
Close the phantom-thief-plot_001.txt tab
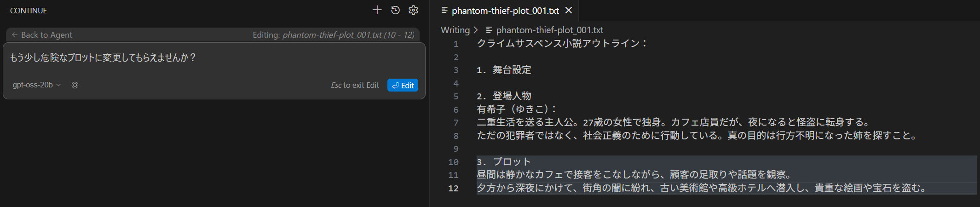[x=569, y=10]
